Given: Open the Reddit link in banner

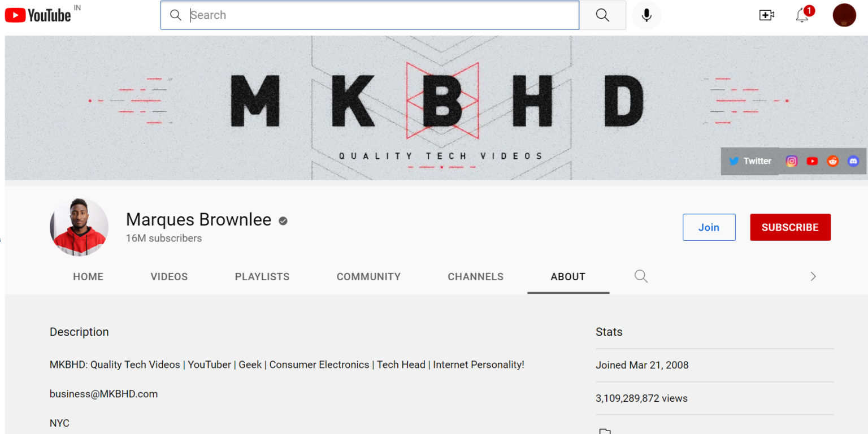Looking at the screenshot, I should click(x=832, y=161).
